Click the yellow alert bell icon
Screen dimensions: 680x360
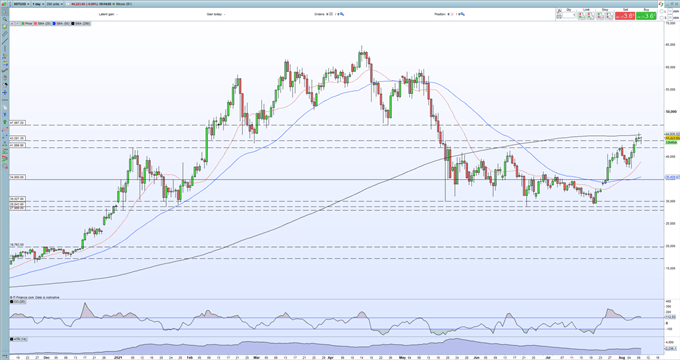[x=5, y=26]
